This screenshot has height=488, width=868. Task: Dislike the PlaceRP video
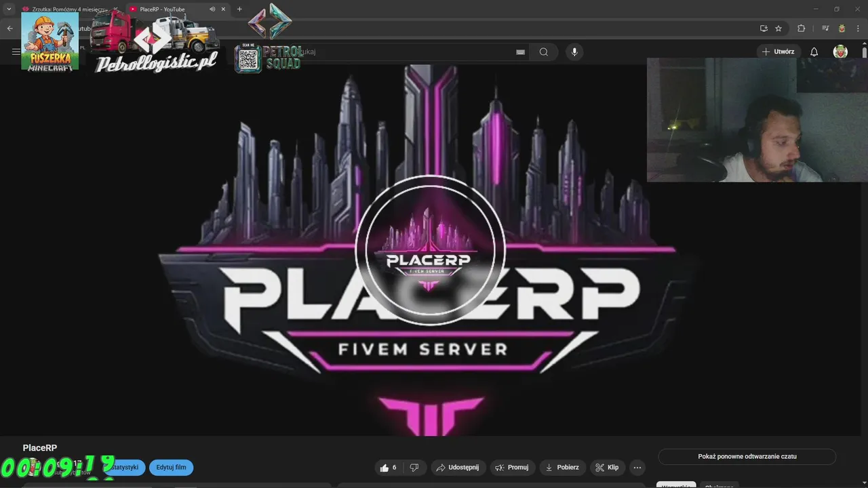(x=414, y=468)
